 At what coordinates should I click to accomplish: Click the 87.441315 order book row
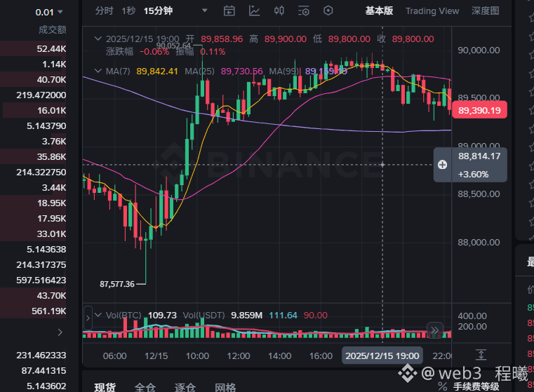(34, 370)
